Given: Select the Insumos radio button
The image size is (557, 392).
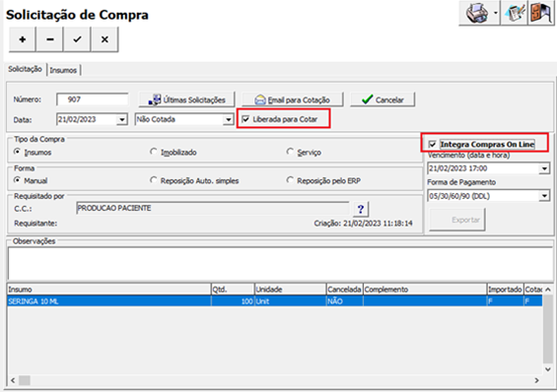Looking at the screenshot, I should [x=17, y=152].
